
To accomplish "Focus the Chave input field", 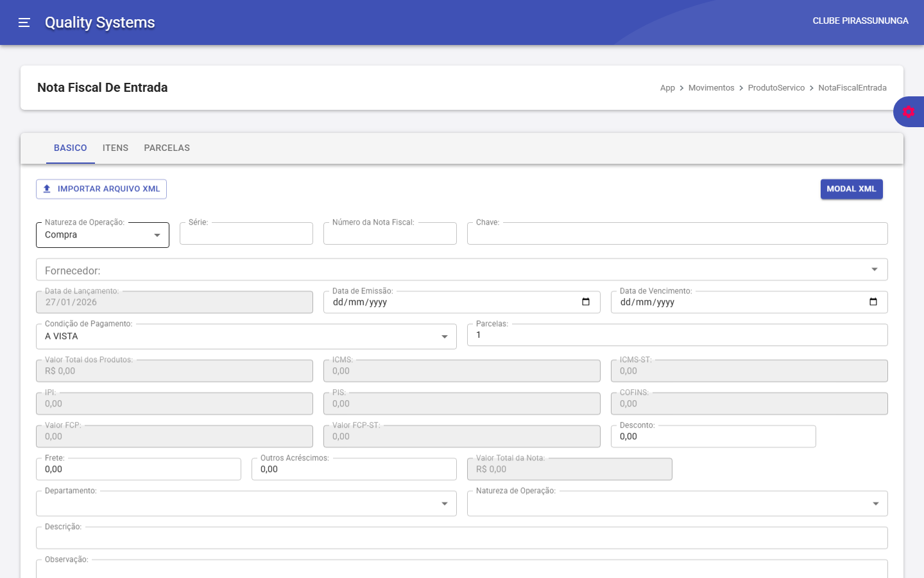I will click(677, 234).
